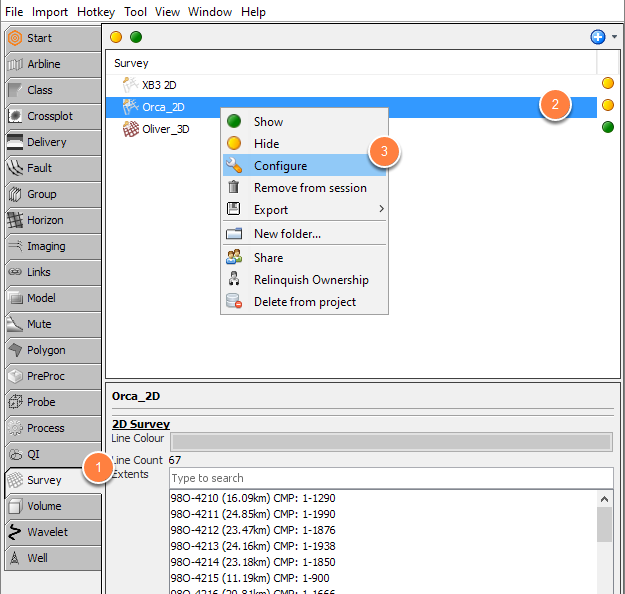Click the 2D Survey section heading
The image size is (625, 594).
tap(141, 424)
